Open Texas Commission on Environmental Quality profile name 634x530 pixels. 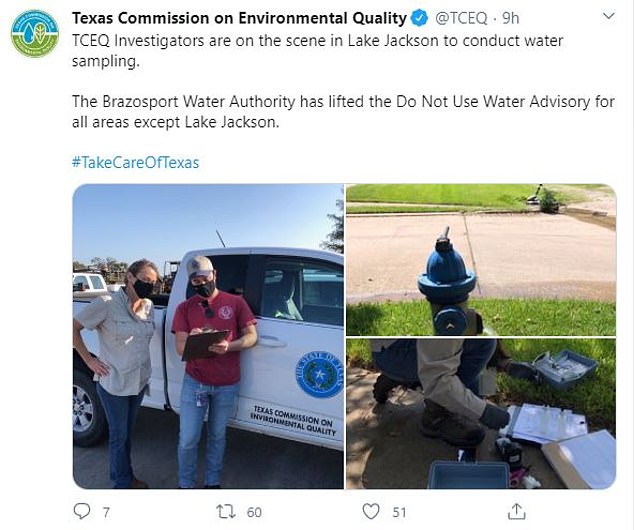pyautogui.click(x=239, y=18)
